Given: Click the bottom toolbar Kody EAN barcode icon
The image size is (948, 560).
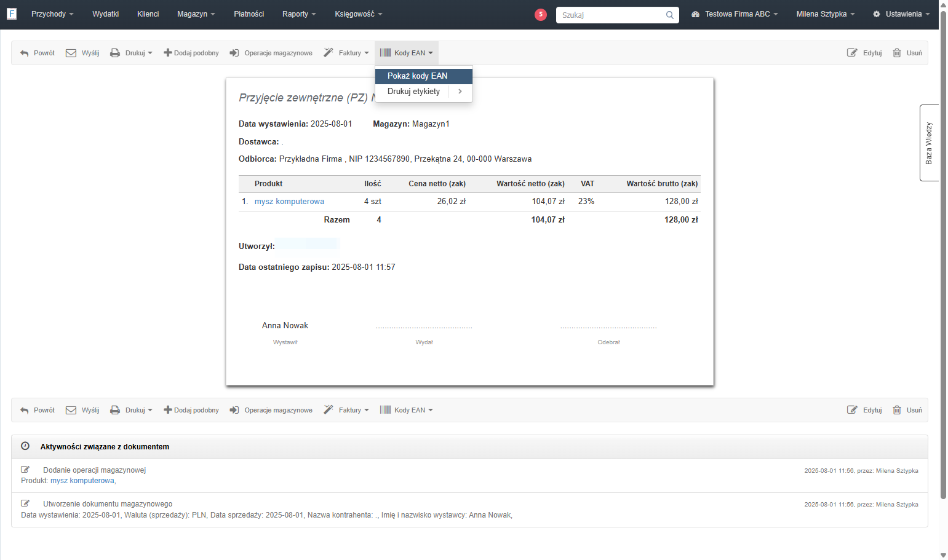Looking at the screenshot, I should point(385,410).
